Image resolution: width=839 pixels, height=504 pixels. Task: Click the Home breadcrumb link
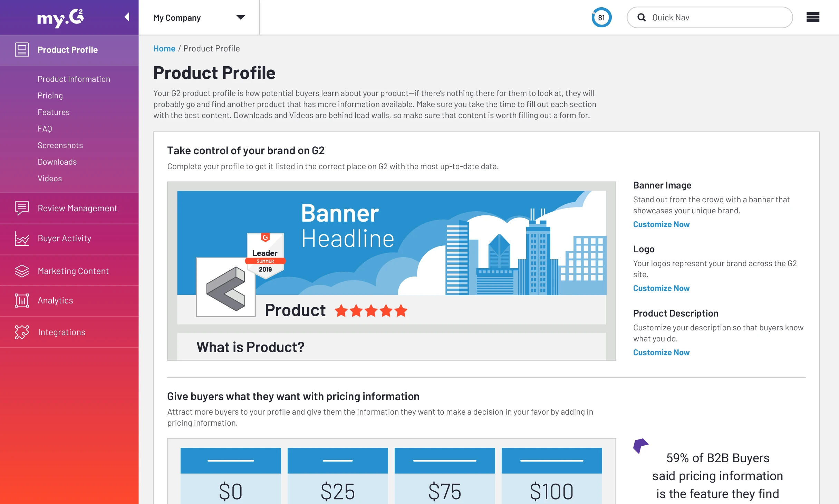tap(164, 48)
